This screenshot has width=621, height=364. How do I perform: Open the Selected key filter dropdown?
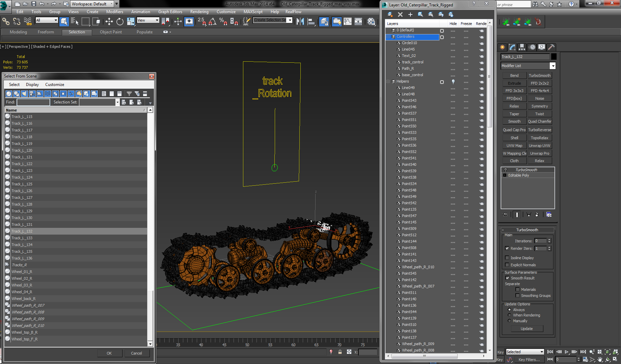[542, 352]
